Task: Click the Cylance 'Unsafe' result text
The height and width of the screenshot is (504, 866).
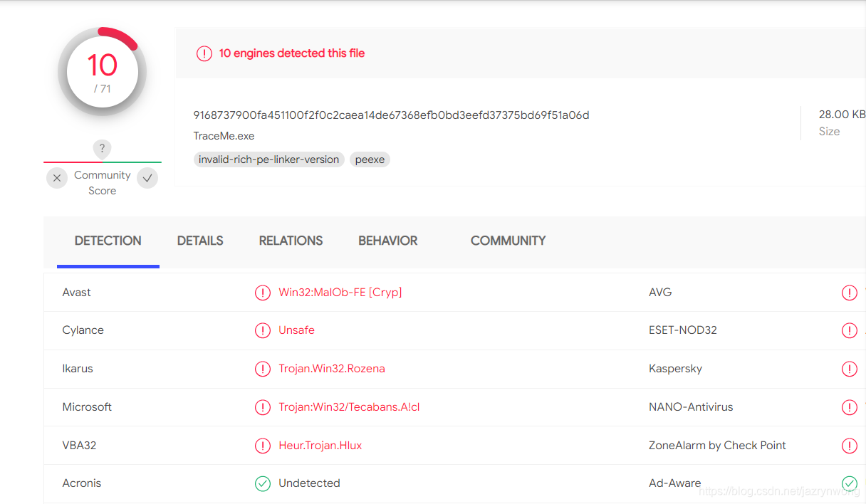Action: 296,330
